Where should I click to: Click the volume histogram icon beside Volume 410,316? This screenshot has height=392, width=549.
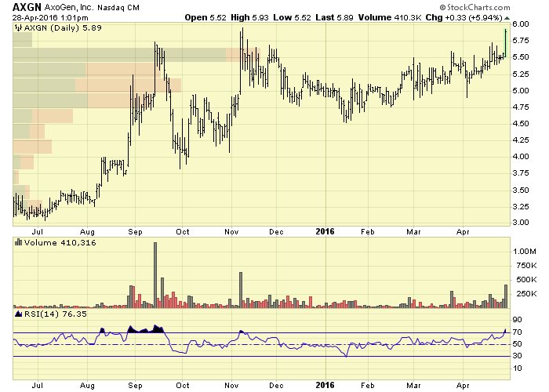18,242
